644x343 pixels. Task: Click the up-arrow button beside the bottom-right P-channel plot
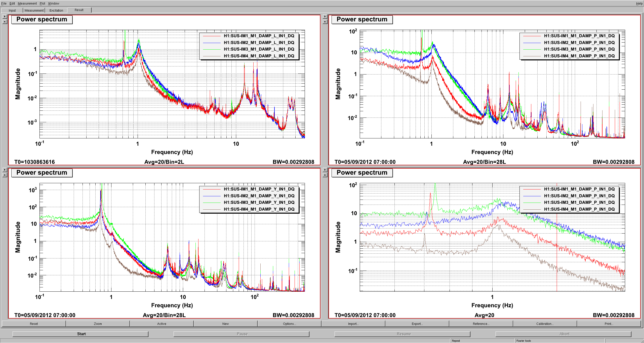click(325, 175)
